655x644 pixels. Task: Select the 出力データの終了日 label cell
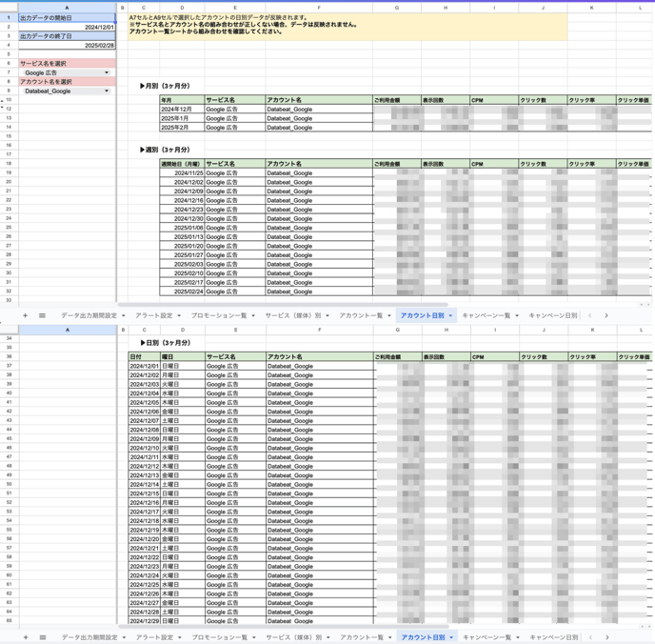(x=67, y=36)
